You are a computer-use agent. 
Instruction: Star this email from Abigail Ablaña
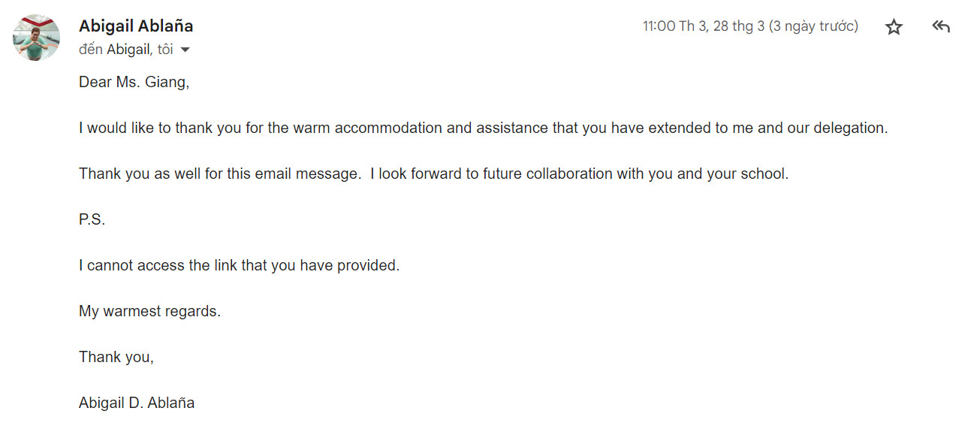click(894, 27)
